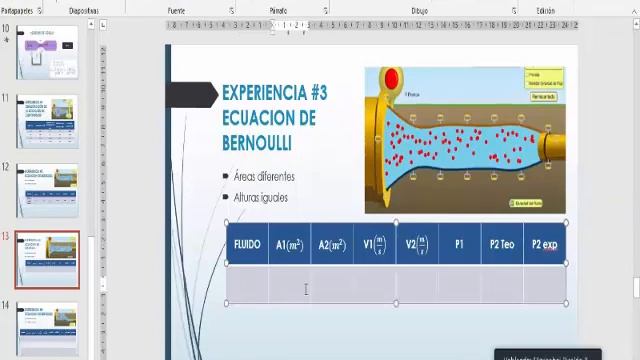
Task: Select slide 10 thumbnail
Action: 47,52
